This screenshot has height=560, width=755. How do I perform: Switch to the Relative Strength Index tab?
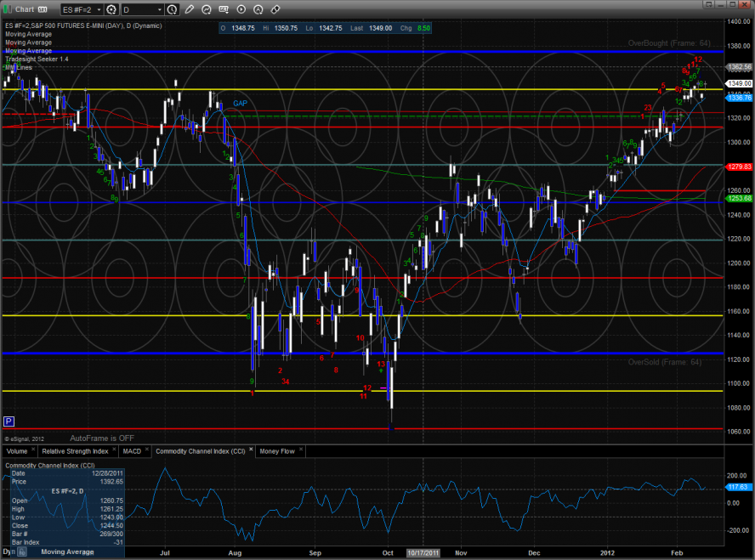(x=75, y=451)
